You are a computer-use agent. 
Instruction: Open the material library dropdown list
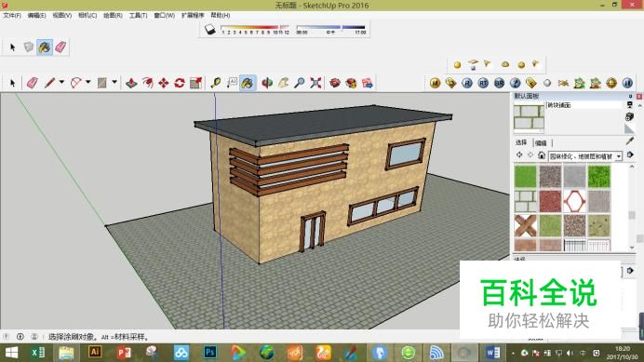619,156
